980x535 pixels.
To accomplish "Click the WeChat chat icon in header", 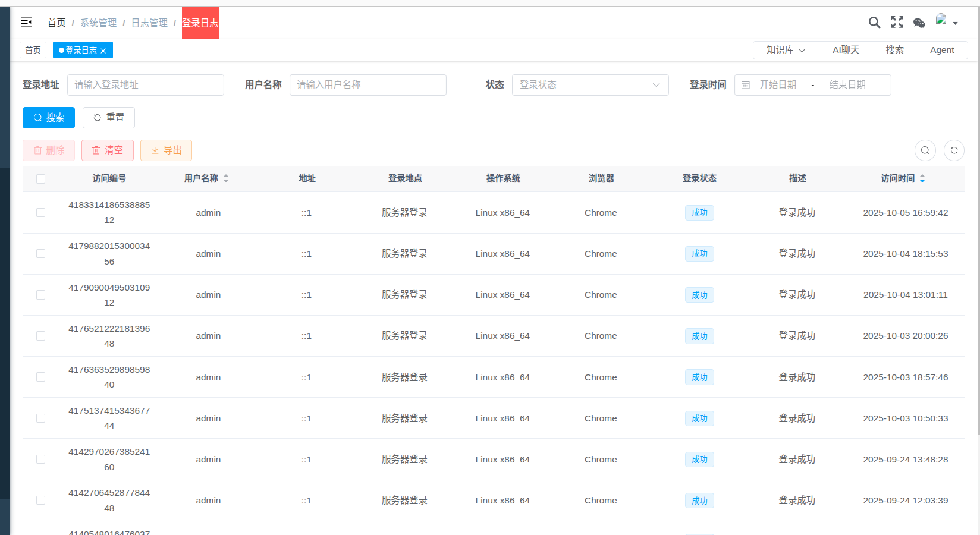I will (x=919, y=23).
